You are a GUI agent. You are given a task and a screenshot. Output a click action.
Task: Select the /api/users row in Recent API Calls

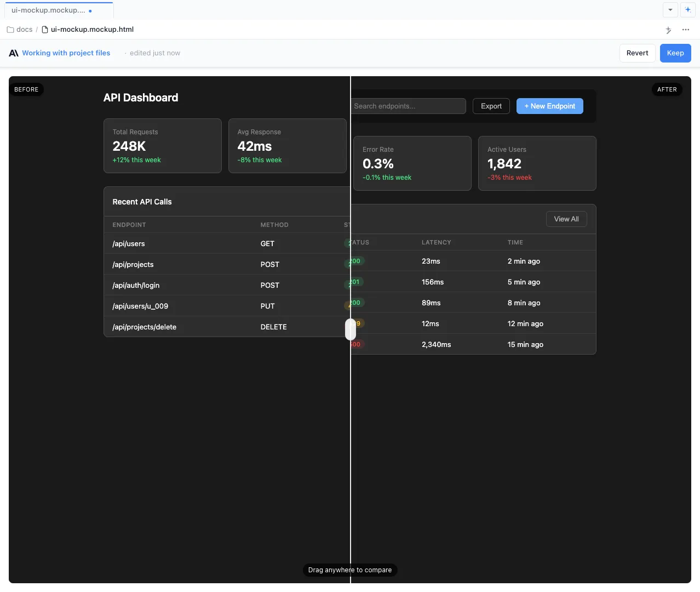click(x=164, y=243)
